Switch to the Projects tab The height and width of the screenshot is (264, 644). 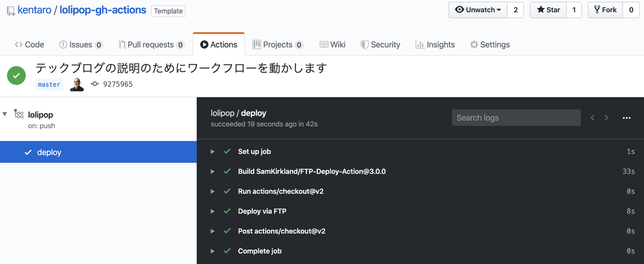(x=277, y=45)
